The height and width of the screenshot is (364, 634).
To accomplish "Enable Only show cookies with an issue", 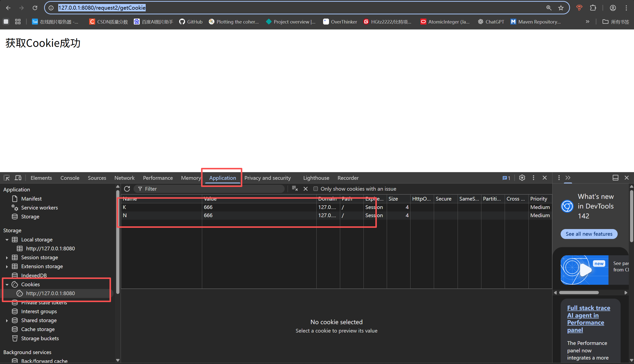I will pyautogui.click(x=316, y=189).
